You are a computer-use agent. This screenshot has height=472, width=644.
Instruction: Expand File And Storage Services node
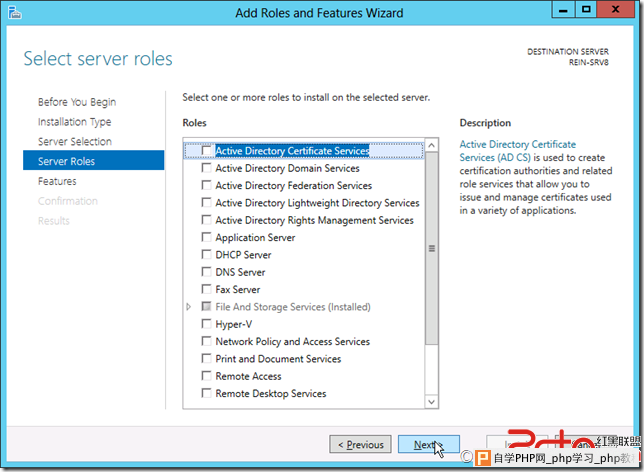[189, 307]
